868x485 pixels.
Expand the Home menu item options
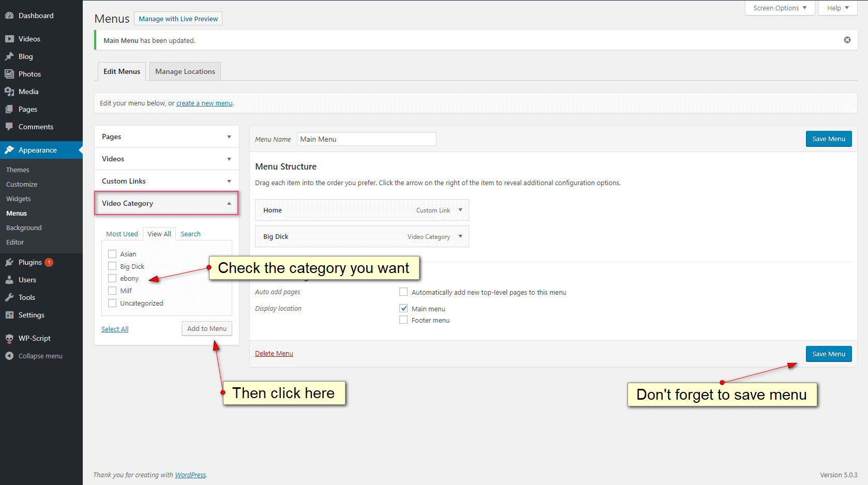460,210
